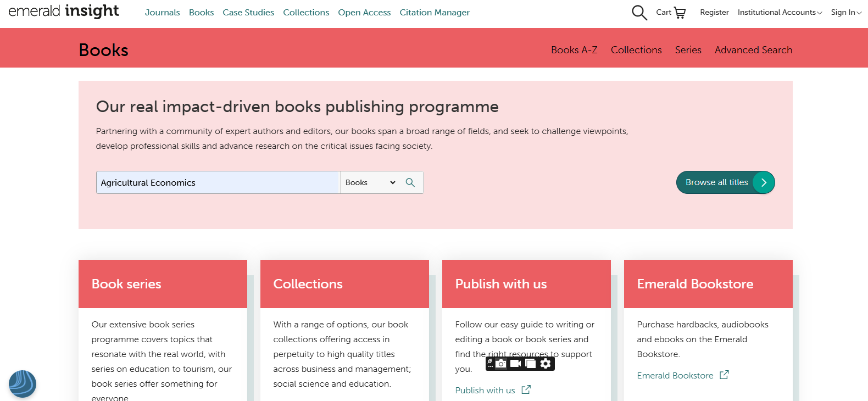Click the magnifying glass icon in top header

click(x=639, y=12)
